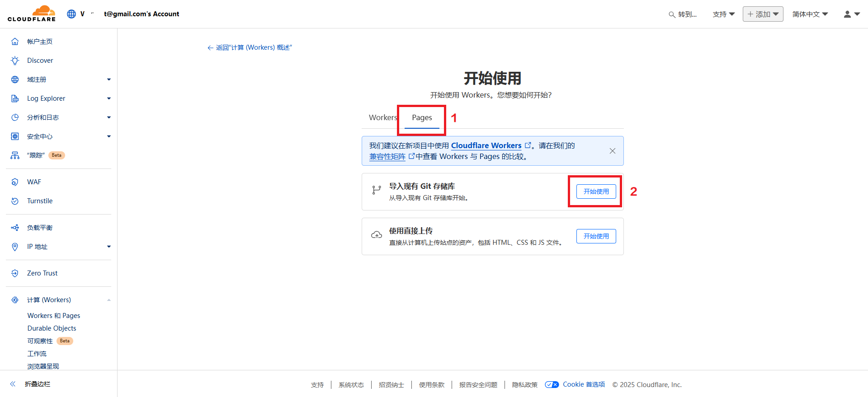
Task: Open the Cloudflare Workers link in banner
Action: (x=486, y=145)
